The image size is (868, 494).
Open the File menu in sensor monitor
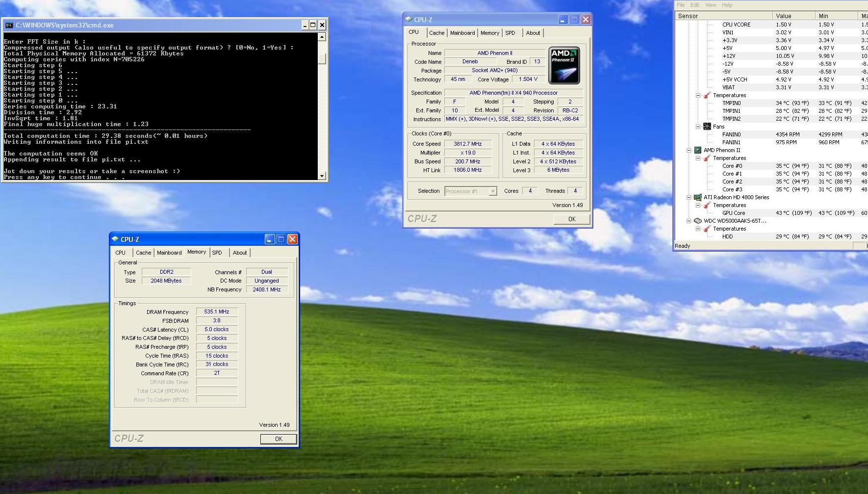tap(681, 5)
